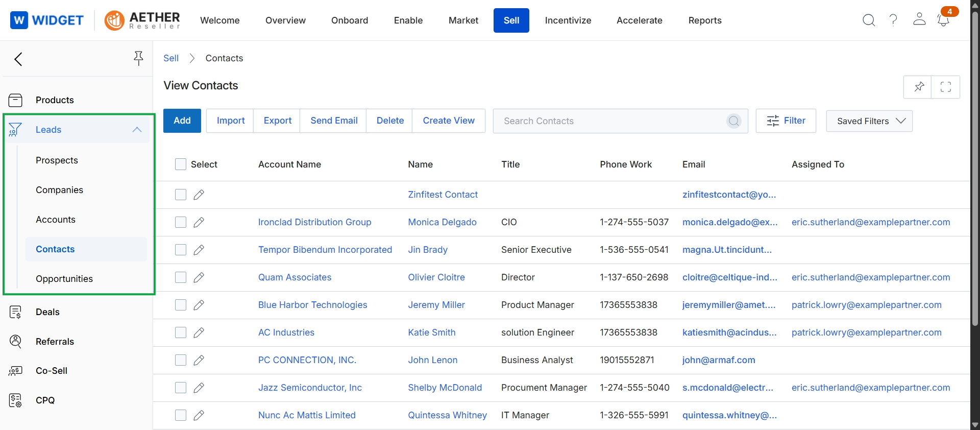Click the Import button
Screen dimensions: 980x430
point(231,121)
